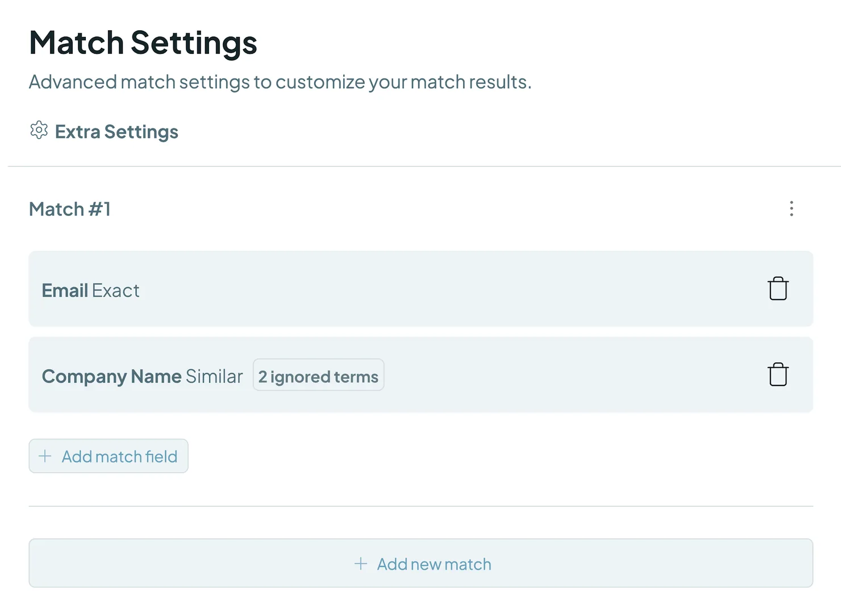Screen dimensions: 841x616
Task: Select the Company Name Similar row
Action: click(421, 374)
